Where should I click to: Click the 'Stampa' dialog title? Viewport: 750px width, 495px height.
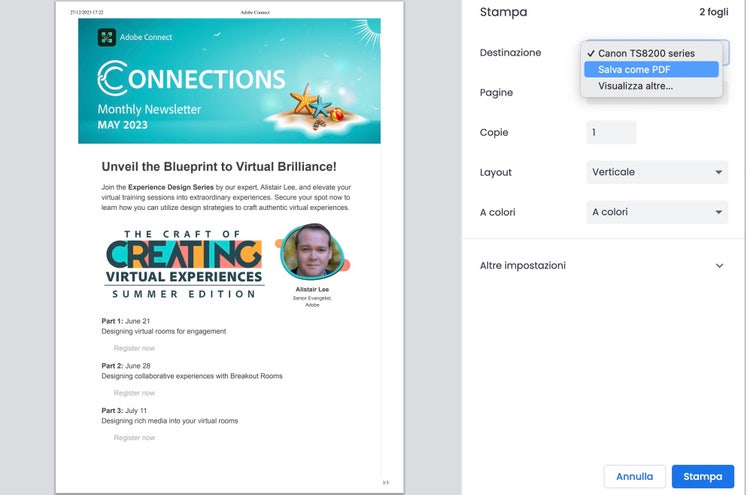(503, 12)
